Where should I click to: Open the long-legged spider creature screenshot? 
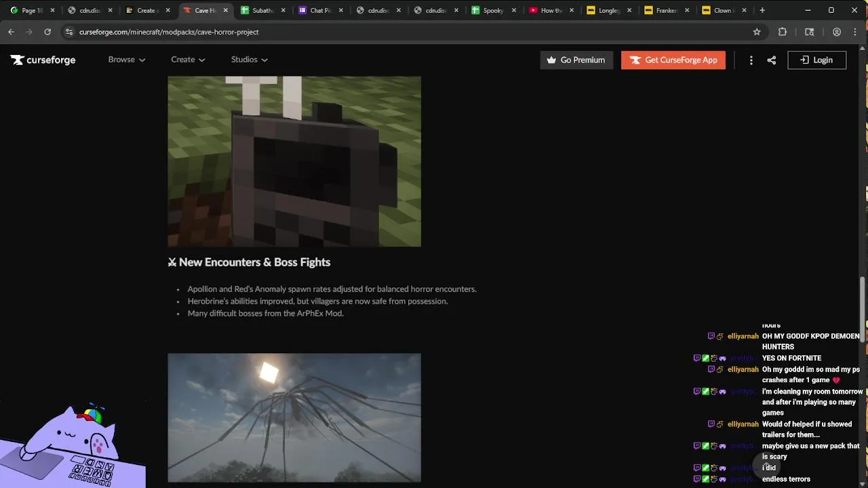[x=294, y=418]
